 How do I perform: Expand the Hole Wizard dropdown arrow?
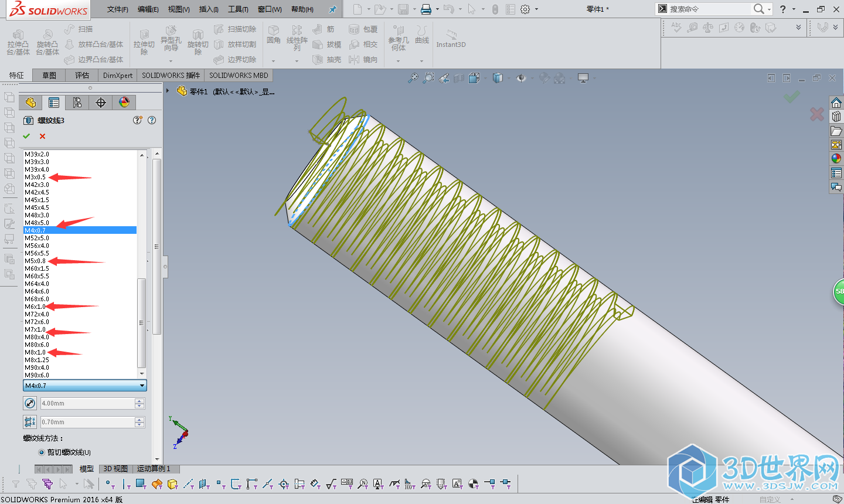click(x=171, y=61)
